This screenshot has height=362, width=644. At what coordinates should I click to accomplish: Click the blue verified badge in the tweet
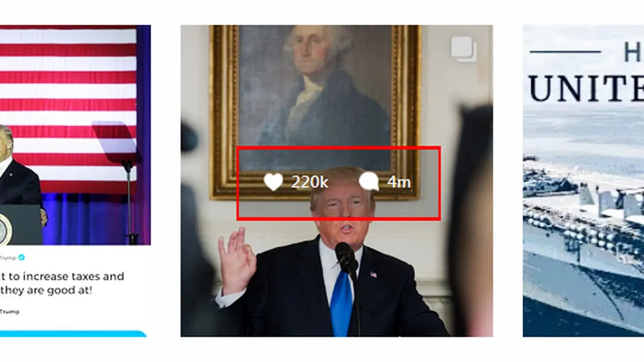coord(22,258)
